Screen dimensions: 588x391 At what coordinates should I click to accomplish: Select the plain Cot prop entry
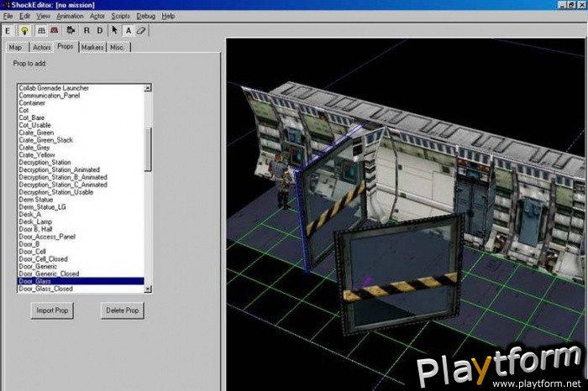[81, 111]
